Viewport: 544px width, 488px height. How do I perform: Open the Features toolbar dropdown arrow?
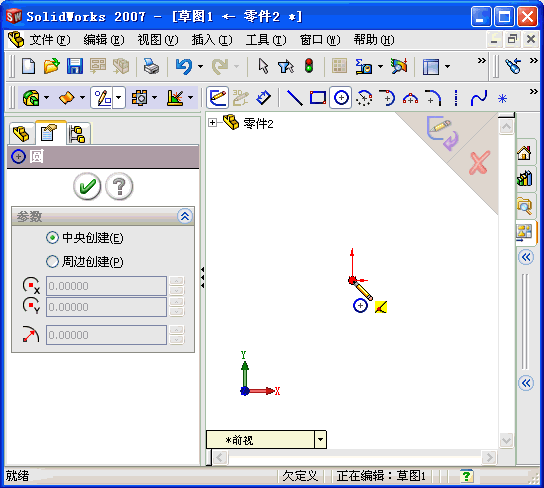coord(46,97)
